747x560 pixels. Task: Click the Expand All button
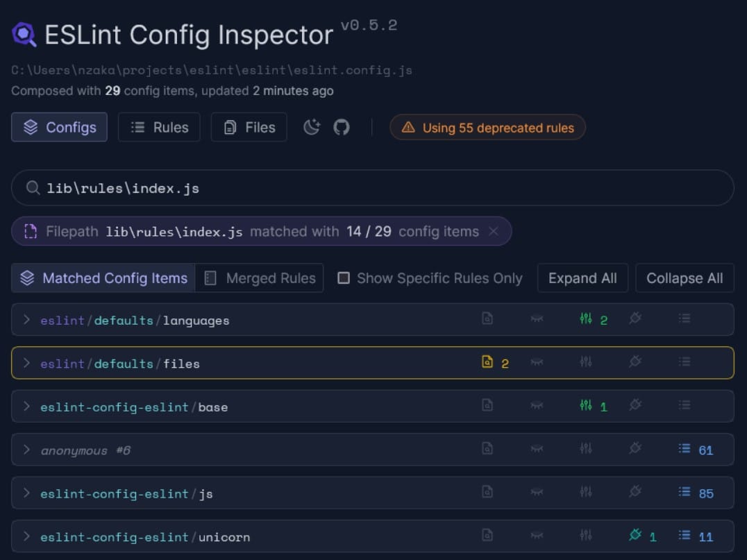[x=582, y=278]
